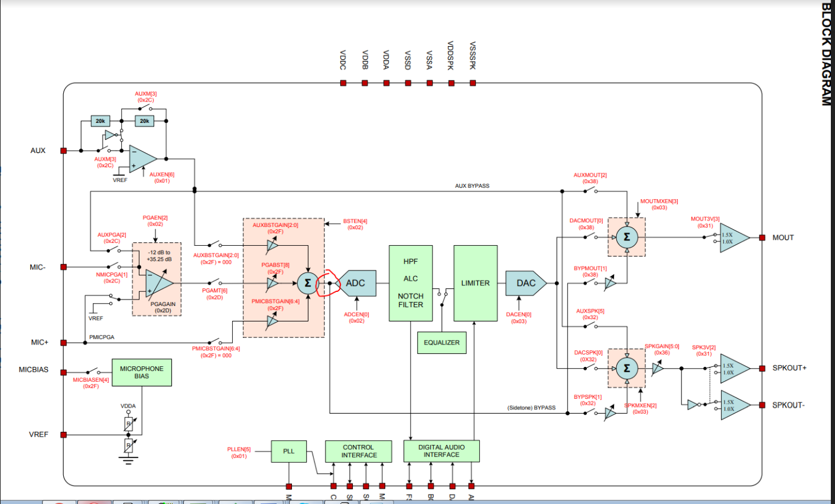Click the VDDB power pin label
This screenshot has height=504, width=835.
[365, 60]
